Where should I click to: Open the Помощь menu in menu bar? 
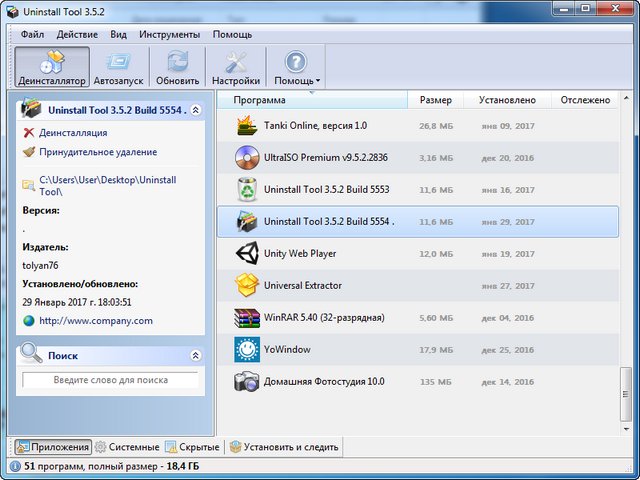coord(232,35)
